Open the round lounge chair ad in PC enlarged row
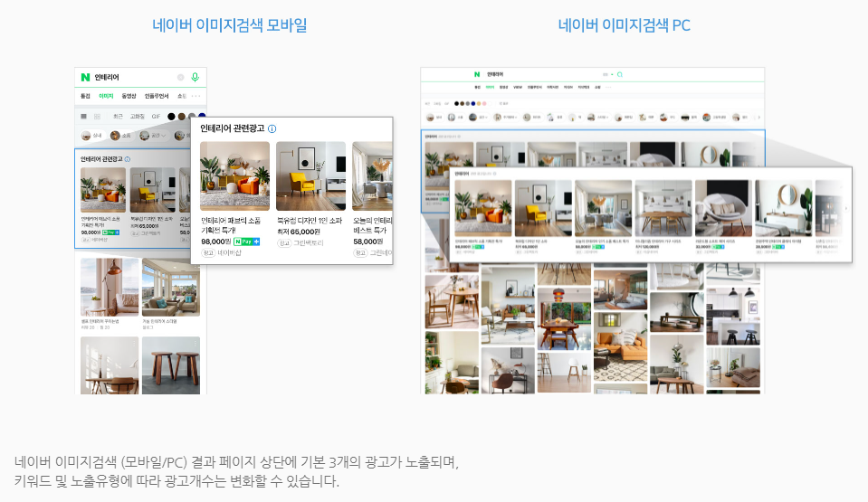 point(723,208)
